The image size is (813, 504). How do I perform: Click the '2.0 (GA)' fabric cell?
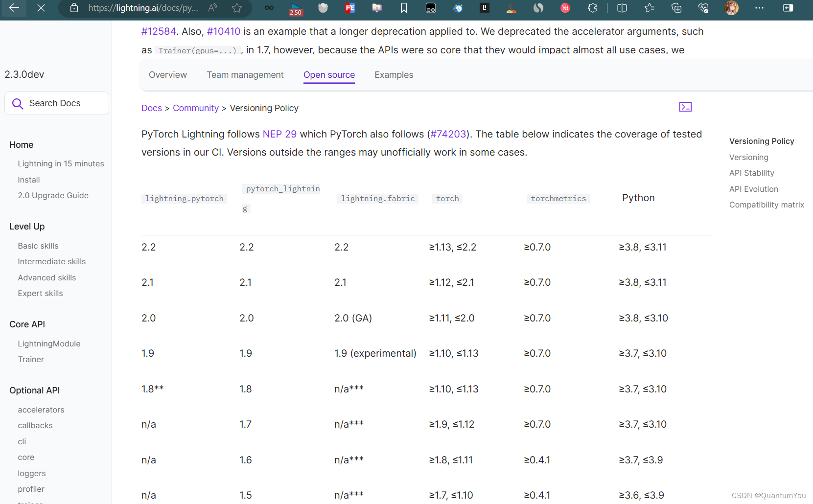click(353, 318)
